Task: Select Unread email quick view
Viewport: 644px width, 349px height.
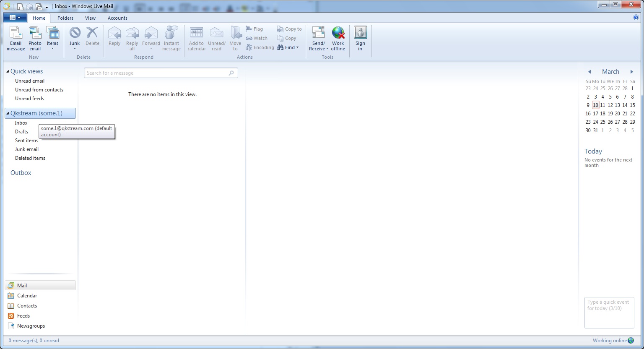Action: click(30, 81)
